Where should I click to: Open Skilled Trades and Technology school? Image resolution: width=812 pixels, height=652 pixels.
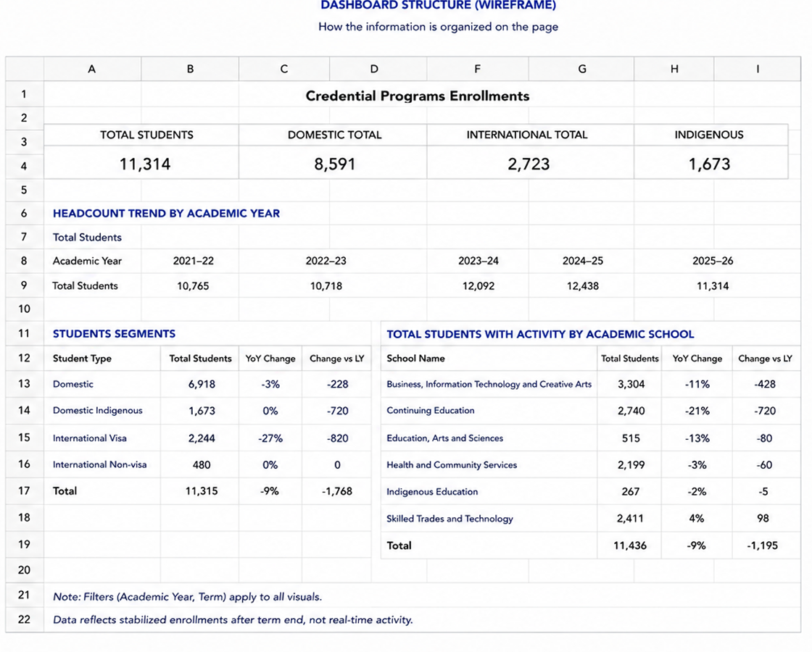click(x=449, y=519)
